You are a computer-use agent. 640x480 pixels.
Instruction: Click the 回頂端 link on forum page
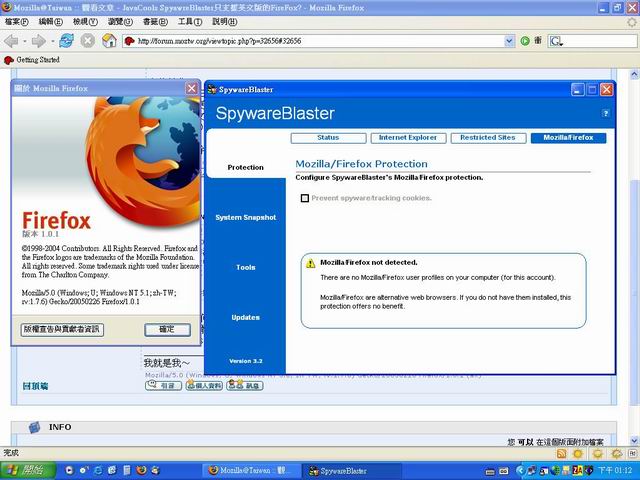(35, 386)
